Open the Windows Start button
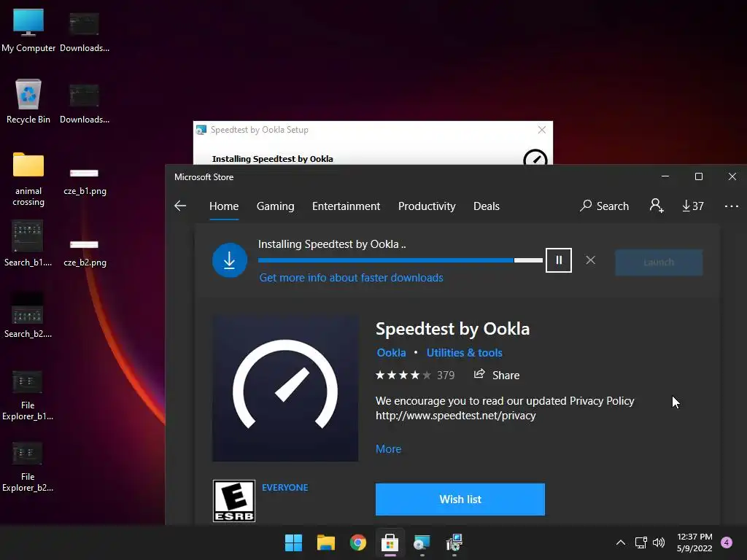Image resolution: width=747 pixels, height=560 pixels. point(293,542)
